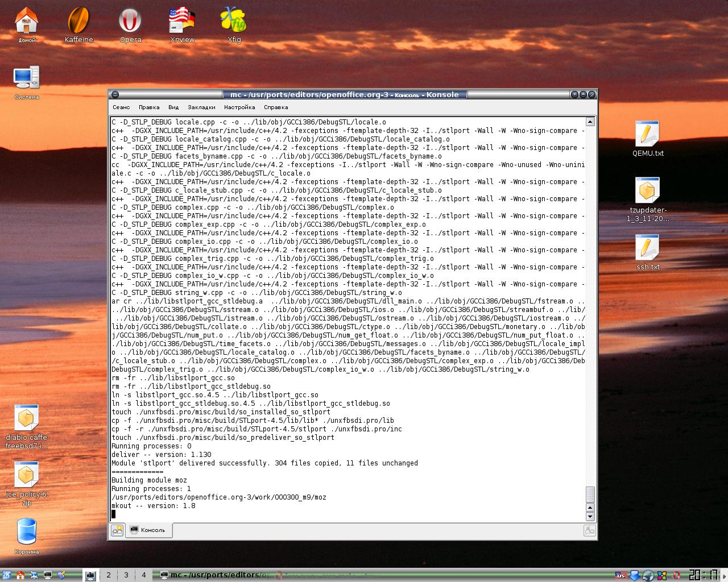Open the Xnview desktop icon
This screenshot has width=728, height=582.
[182, 26]
